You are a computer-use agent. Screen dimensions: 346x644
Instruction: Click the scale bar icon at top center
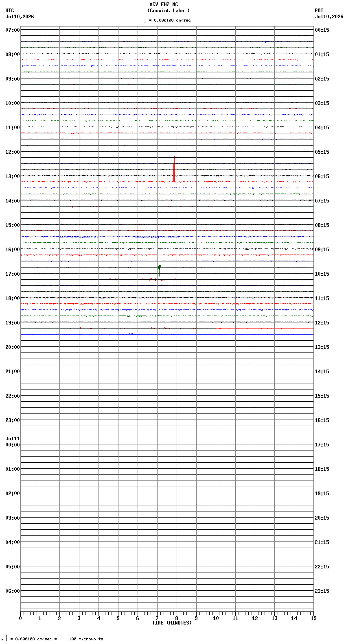145,19
